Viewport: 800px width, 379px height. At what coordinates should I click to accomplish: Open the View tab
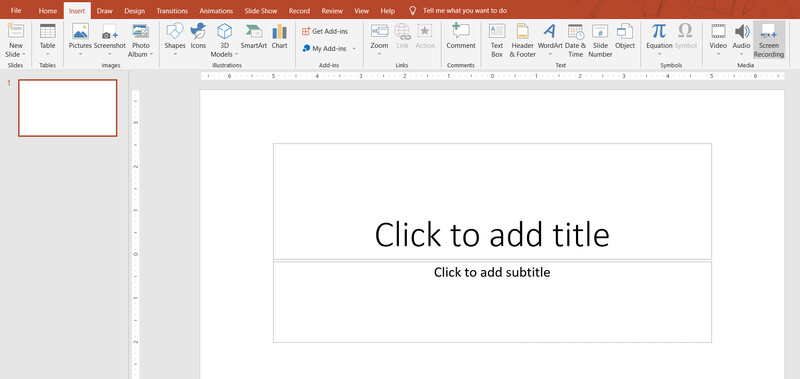point(361,11)
